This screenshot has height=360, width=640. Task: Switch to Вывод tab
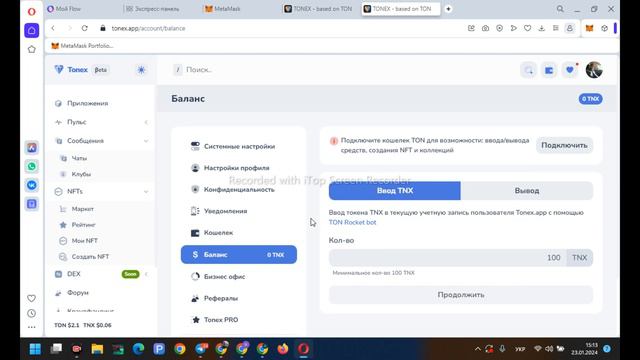point(527,191)
